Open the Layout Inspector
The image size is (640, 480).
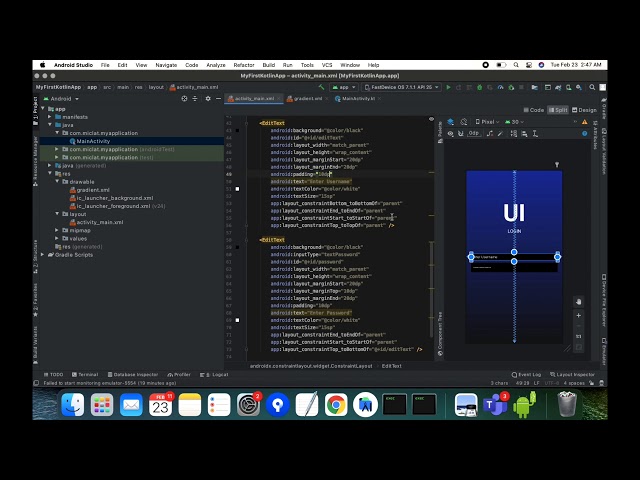572,374
